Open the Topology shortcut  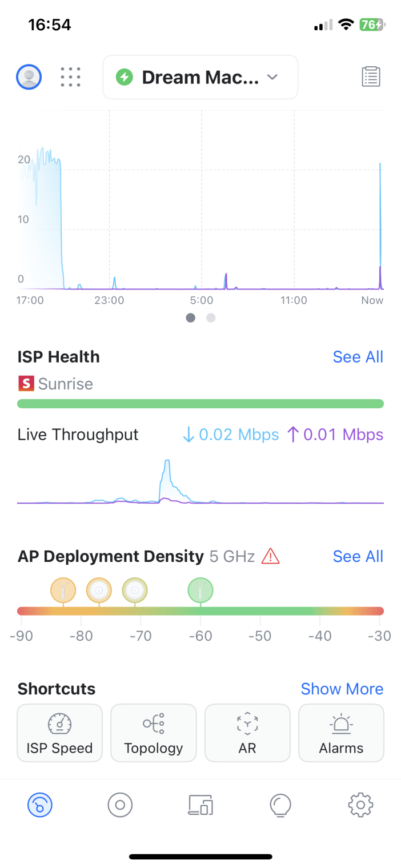click(153, 733)
